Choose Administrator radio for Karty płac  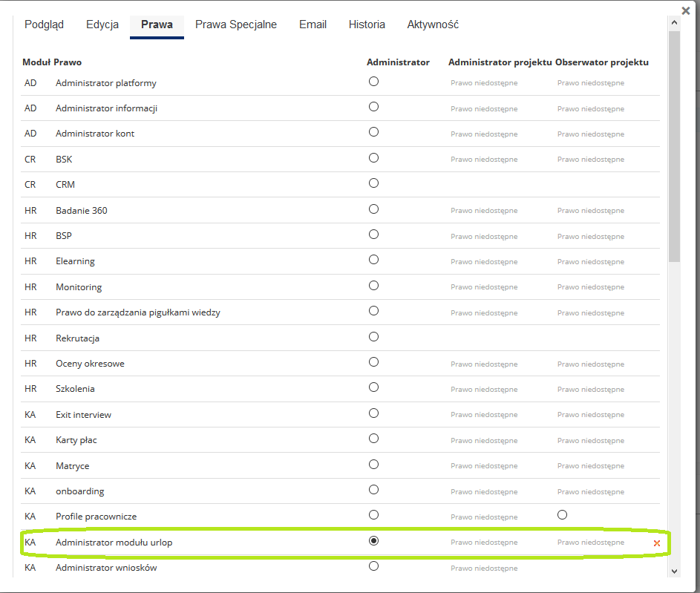click(373, 438)
